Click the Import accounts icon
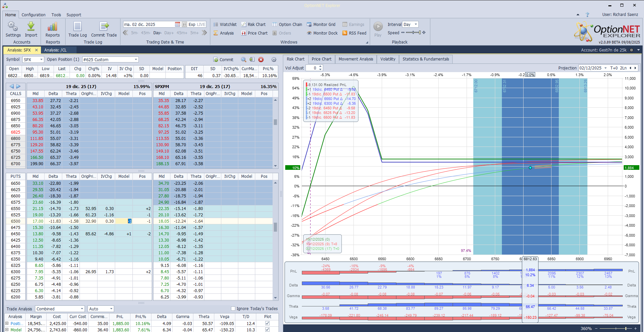644x332 pixels. [x=31, y=27]
